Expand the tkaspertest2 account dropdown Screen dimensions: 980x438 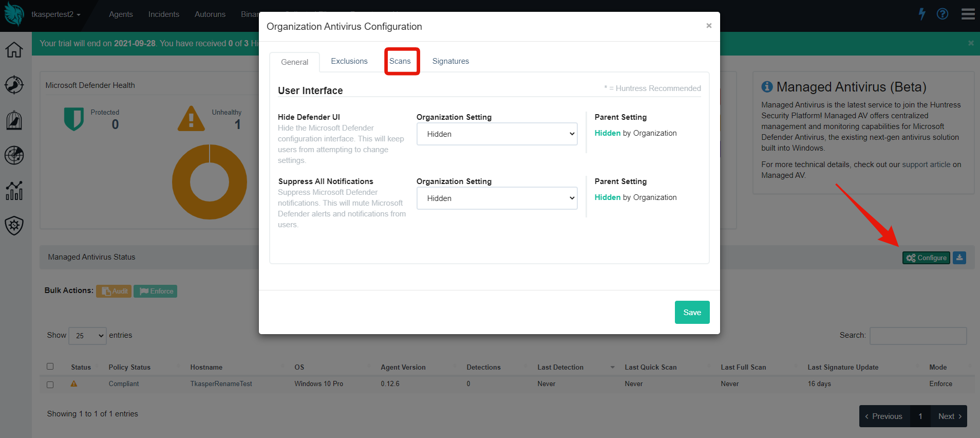[x=55, y=14]
